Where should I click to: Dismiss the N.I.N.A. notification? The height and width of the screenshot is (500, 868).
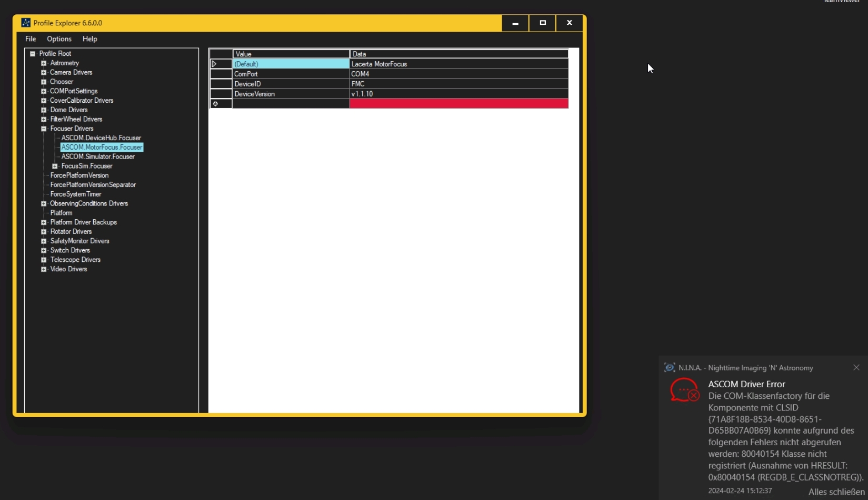856,368
